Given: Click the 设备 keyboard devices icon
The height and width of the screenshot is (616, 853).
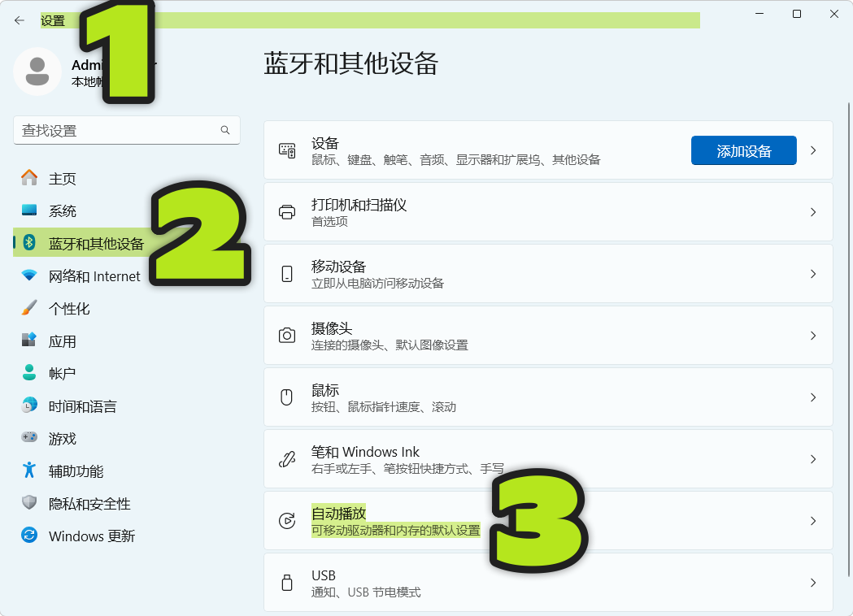Looking at the screenshot, I should (x=287, y=150).
